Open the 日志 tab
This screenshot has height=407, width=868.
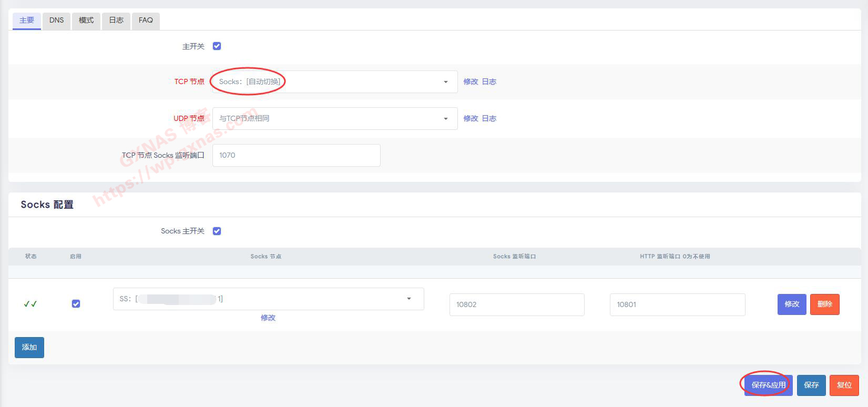(116, 21)
